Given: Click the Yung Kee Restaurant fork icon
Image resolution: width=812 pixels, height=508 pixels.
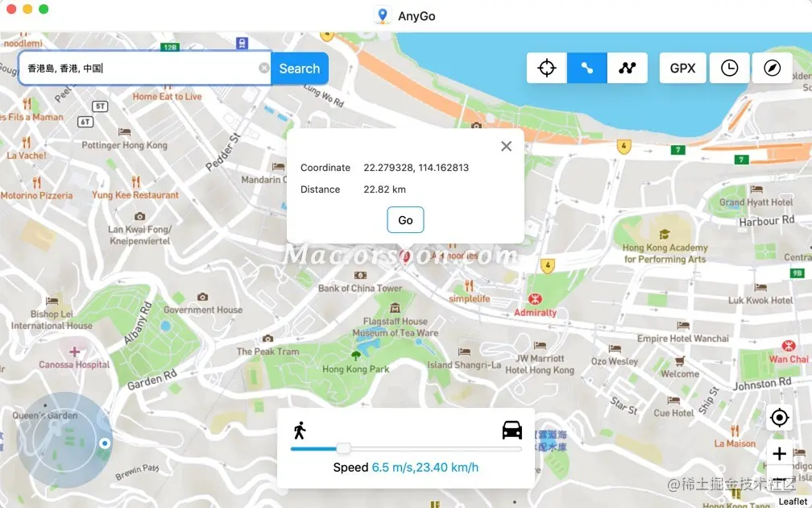Looking at the screenshot, I should coord(135,181).
